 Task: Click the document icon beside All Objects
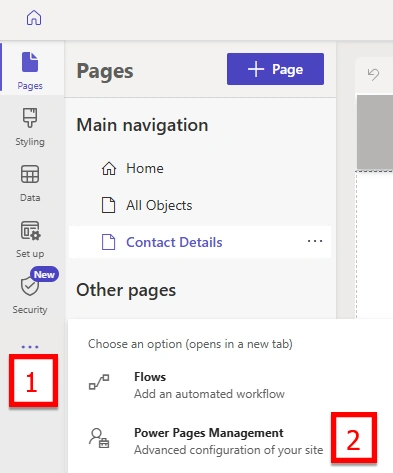point(108,205)
